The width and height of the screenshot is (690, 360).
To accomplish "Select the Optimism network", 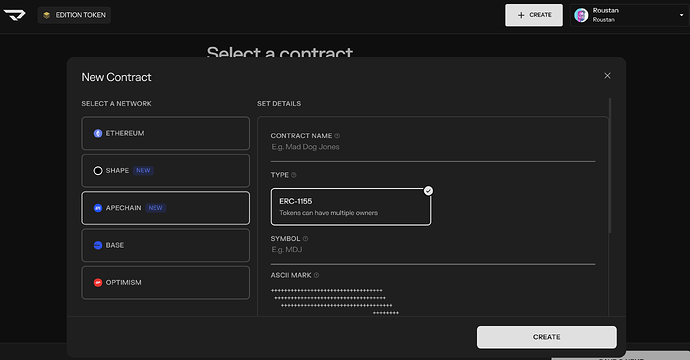I will coord(165,283).
